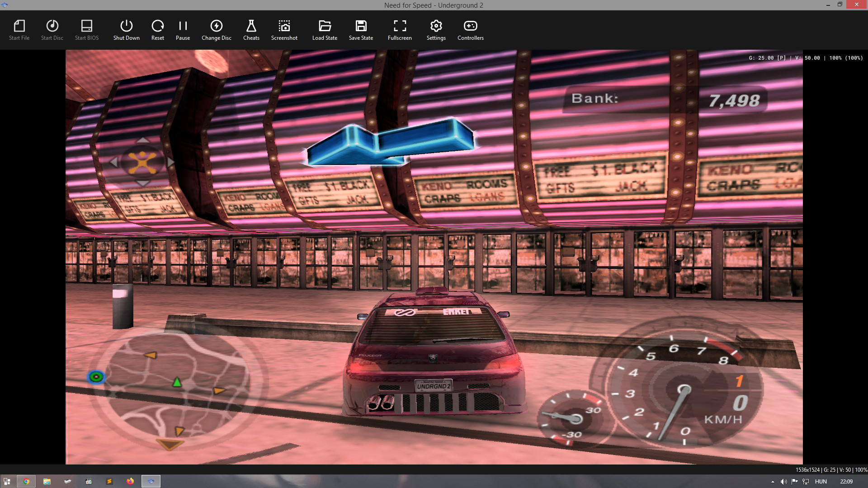Open the Cheats panel
The width and height of the screenshot is (868, 488).
[x=251, y=30]
